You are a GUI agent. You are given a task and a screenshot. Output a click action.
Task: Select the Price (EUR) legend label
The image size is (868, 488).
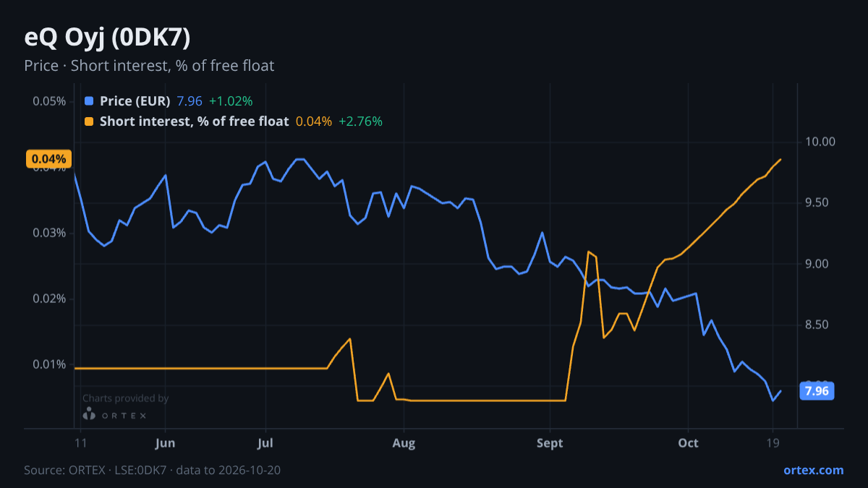coord(135,101)
